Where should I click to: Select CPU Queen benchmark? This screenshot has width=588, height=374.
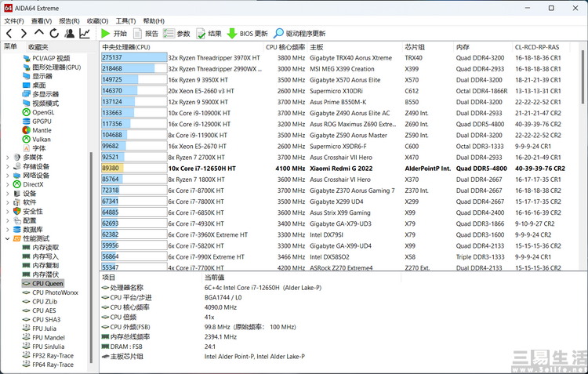(43, 284)
